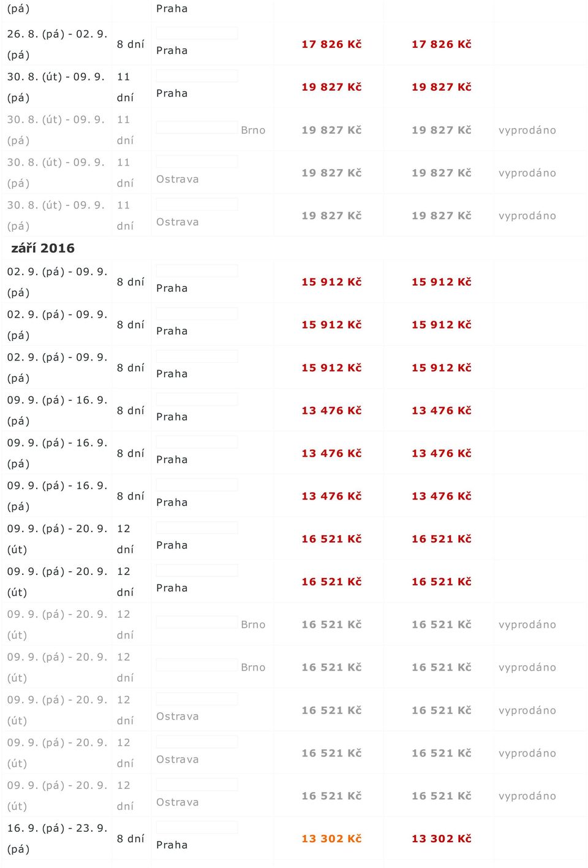Select the red 13 302 Kč price
The height and width of the screenshot is (868, 588).
coord(442,839)
